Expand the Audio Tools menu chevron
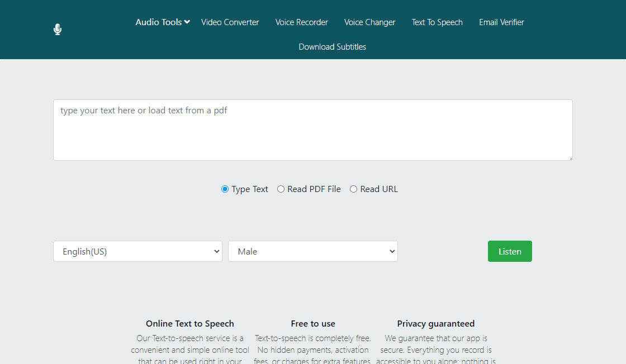This screenshot has height=364, width=626. 187,22
